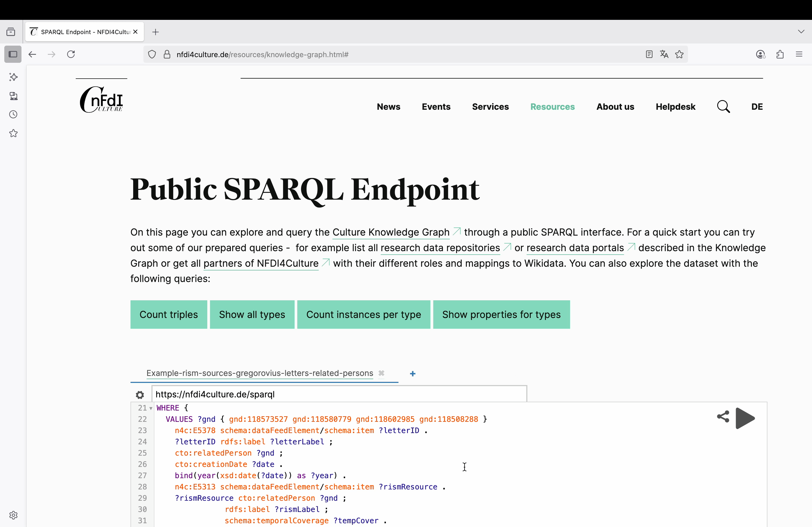
Task: Open synced tabs sidebar icon
Action: (x=13, y=96)
